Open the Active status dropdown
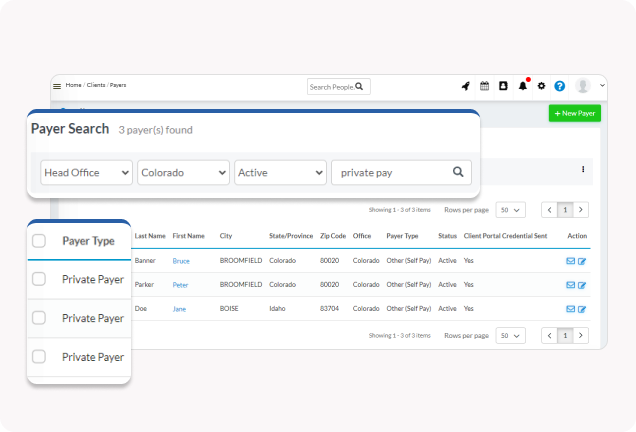Viewport: 636px width, 432px height. [x=280, y=173]
